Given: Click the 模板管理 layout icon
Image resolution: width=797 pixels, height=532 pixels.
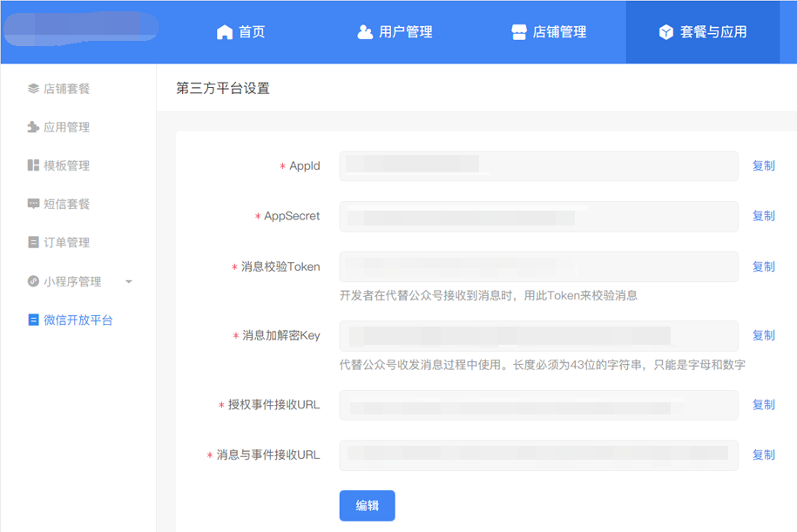Looking at the screenshot, I should 33,165.
